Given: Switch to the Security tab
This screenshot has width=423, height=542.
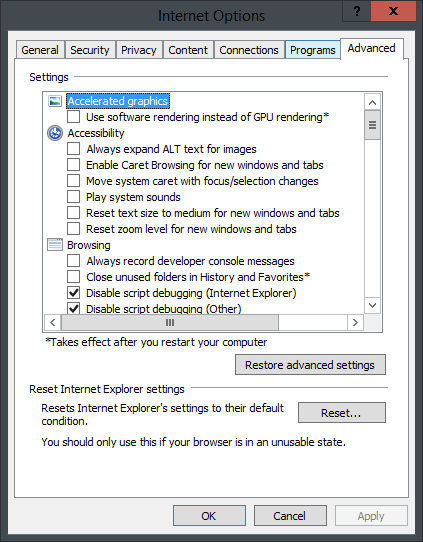Looking at the screenshot, I should (x=90, y=50).
